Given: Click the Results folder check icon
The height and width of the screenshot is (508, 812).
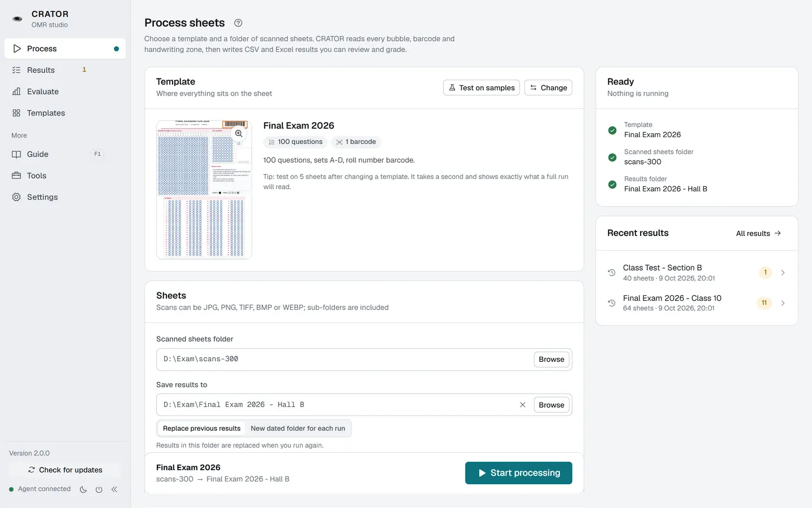Looking at the screenshot, I should coord(612,185).
